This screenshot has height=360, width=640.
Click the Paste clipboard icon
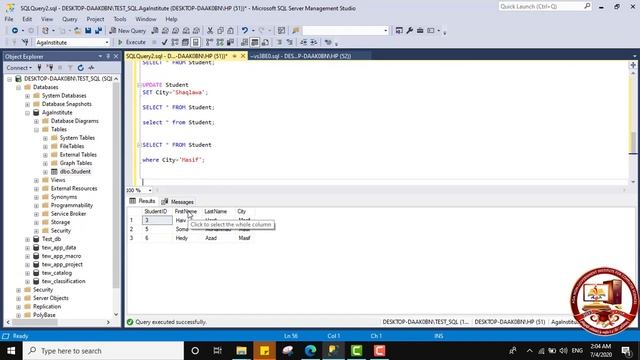(x=231, y=31)
